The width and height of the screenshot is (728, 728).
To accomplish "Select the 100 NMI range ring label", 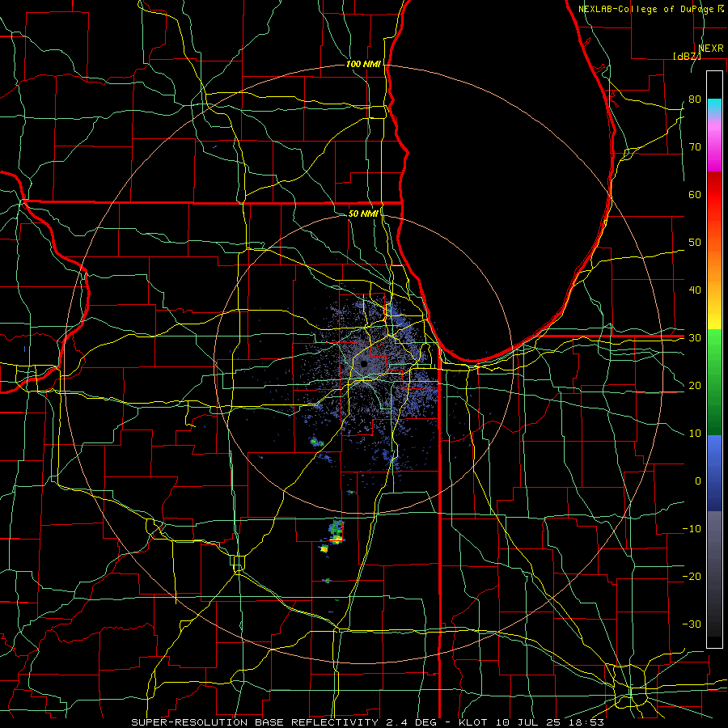I will 363,64.
